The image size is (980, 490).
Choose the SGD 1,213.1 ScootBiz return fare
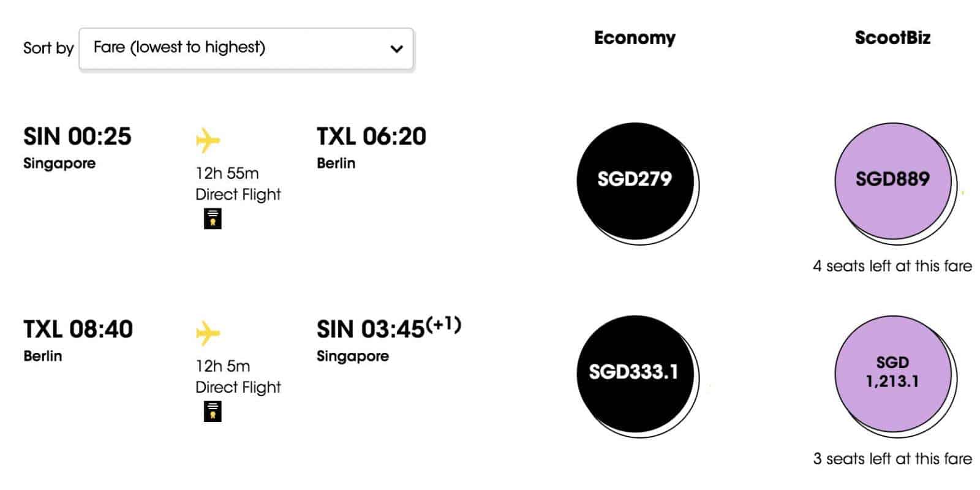(892, 372)
